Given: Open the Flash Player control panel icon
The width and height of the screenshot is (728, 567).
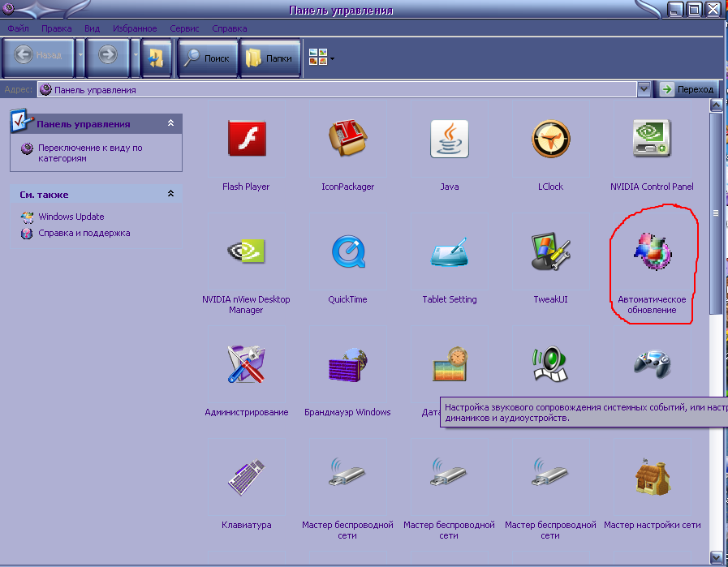Looking at the screenshot, I should click(246, 140).
